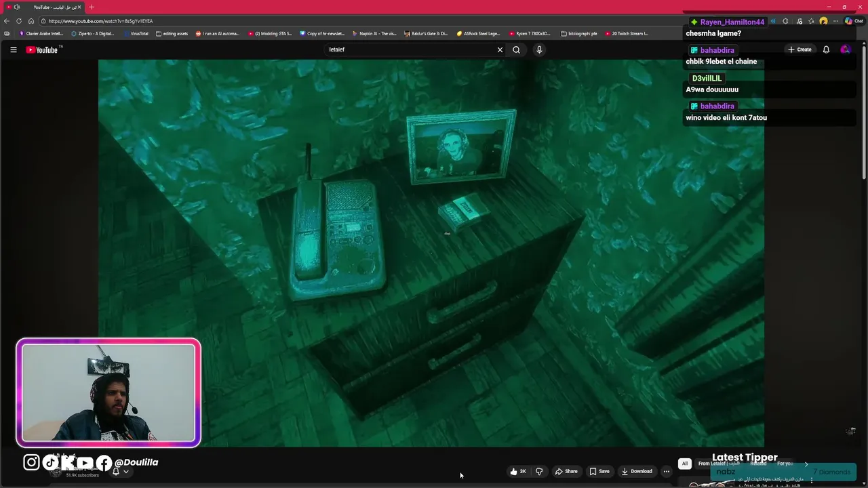Image resolution: width=868 pixels, height=488 pixels.
Task: Pause the video by clicking the player
Action: tap(431, 253)
